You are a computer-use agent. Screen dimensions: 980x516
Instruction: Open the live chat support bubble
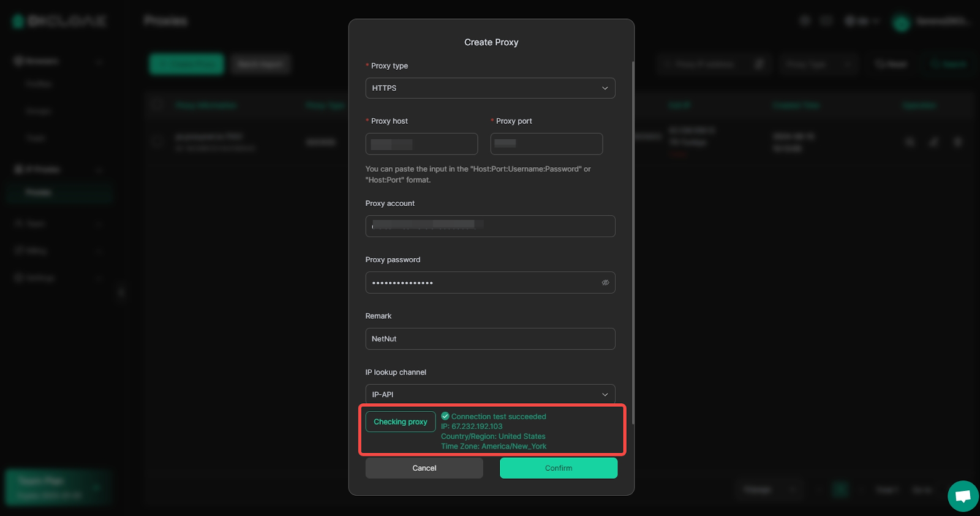963,496
